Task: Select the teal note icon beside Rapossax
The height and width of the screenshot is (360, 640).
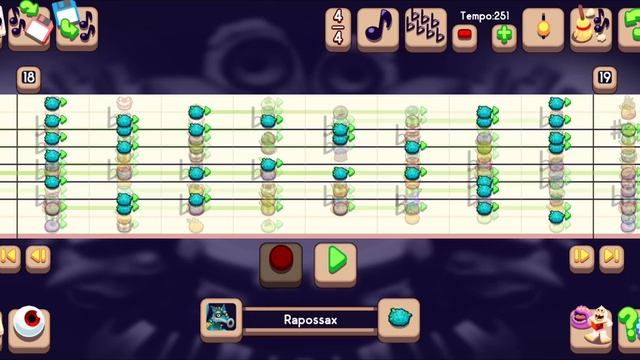Action: pyautogui.click(x=399, y=319)
